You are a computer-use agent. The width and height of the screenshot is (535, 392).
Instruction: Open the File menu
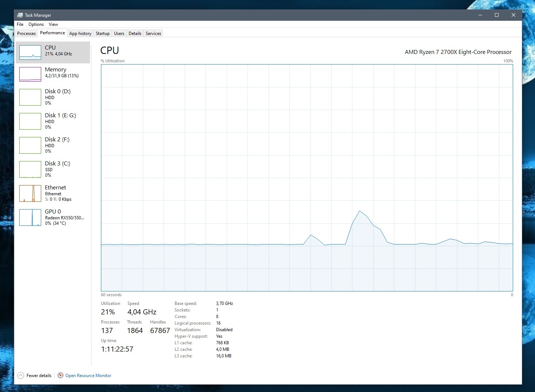click(20, 24)
